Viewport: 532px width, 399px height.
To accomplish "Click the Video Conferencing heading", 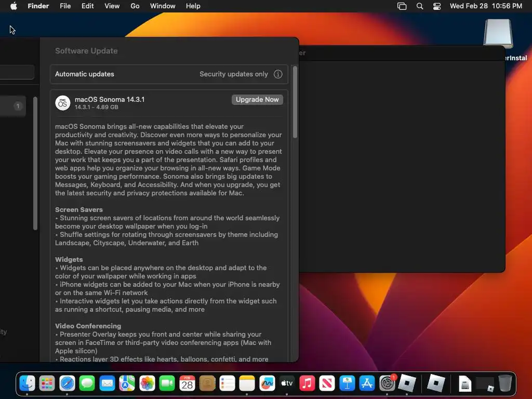I will pos(88,326).
